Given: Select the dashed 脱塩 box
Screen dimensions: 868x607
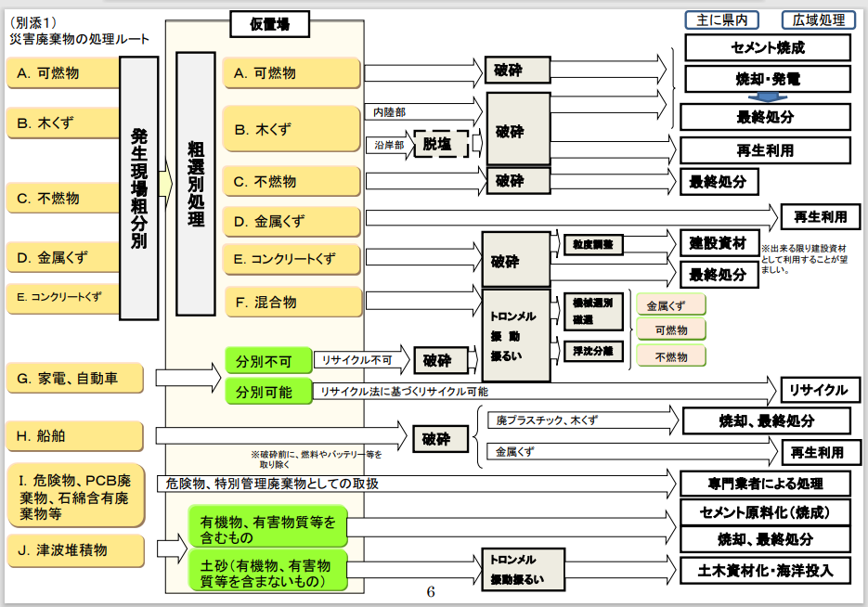Looking at the screenshot, I should click(441, 144).
